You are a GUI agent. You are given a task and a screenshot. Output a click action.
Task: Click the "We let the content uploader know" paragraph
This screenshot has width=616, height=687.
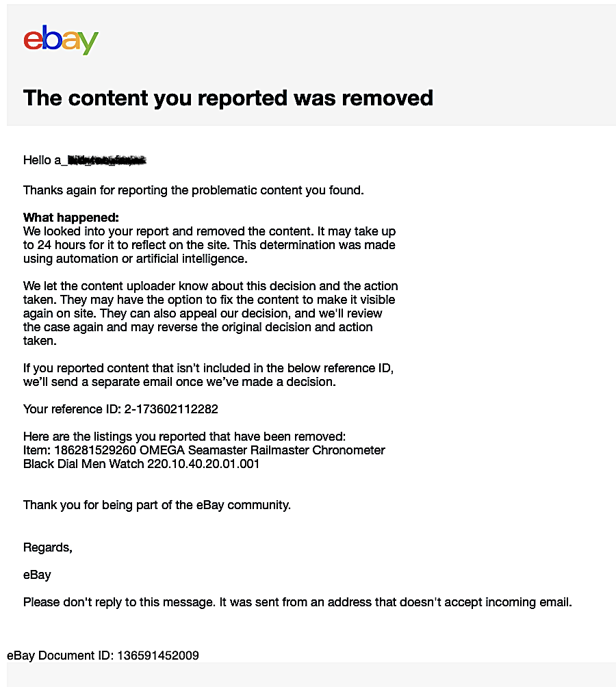coord(210,313)
